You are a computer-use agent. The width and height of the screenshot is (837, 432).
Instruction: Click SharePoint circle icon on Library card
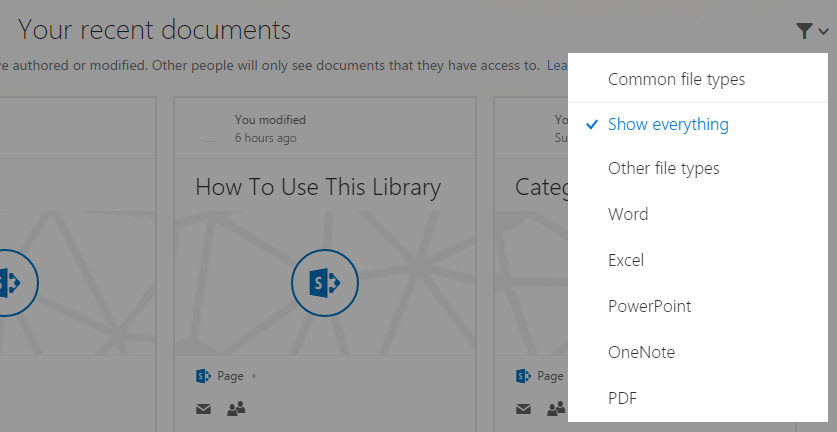pyautogui.click(x=325, y=283)
